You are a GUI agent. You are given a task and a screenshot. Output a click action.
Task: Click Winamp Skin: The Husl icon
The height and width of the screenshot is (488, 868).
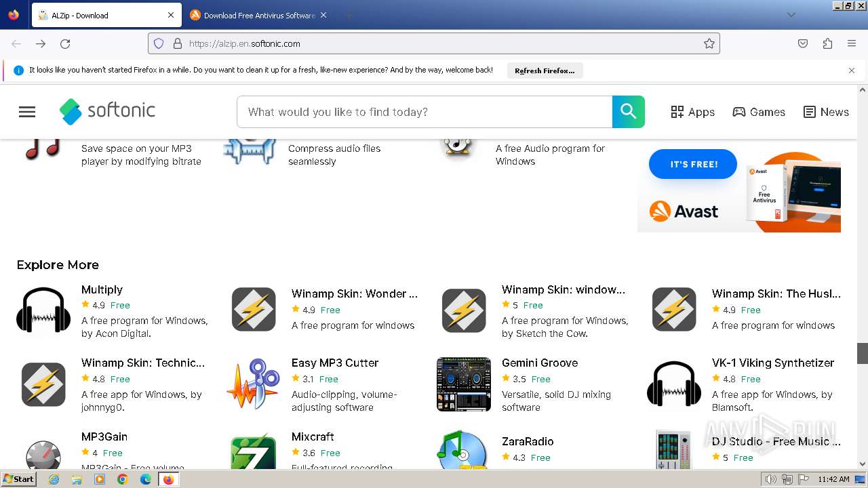point(674,310)
